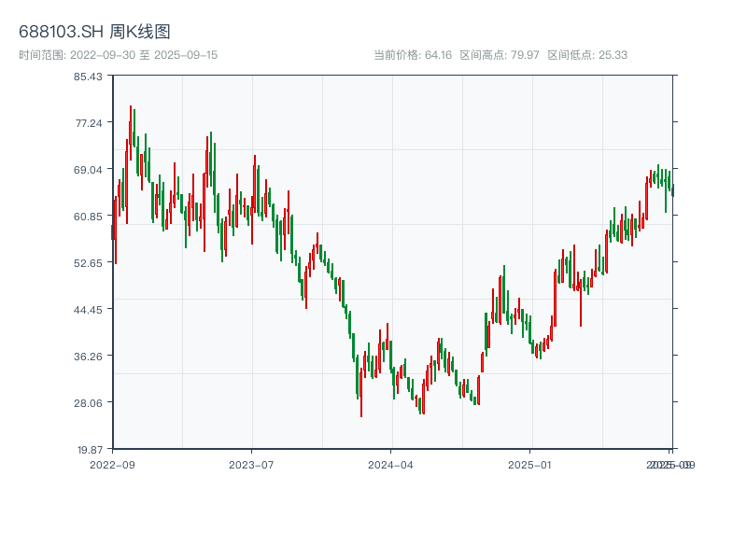Click the 区间高点: 79.97 label
747x560 pixels.
point(500,55)
